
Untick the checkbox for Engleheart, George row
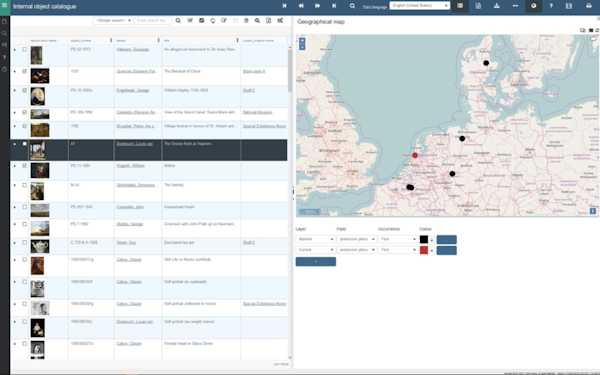24,90
